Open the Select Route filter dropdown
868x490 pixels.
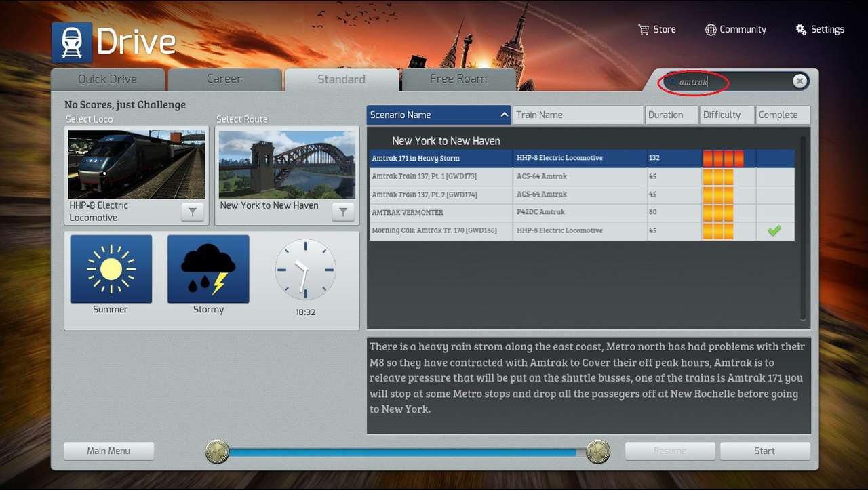343,212
